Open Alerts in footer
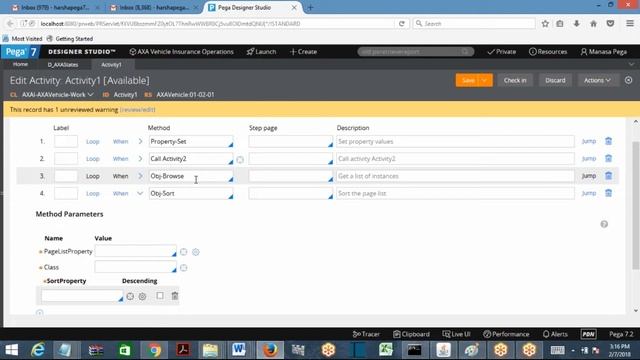 click(x=555, y=334)
